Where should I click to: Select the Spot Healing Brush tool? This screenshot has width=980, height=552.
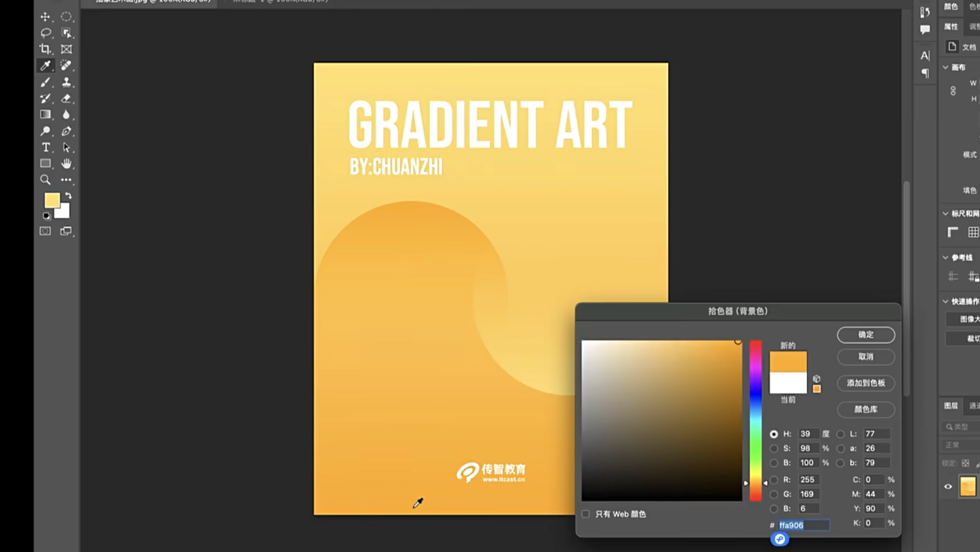coord(66,66)
